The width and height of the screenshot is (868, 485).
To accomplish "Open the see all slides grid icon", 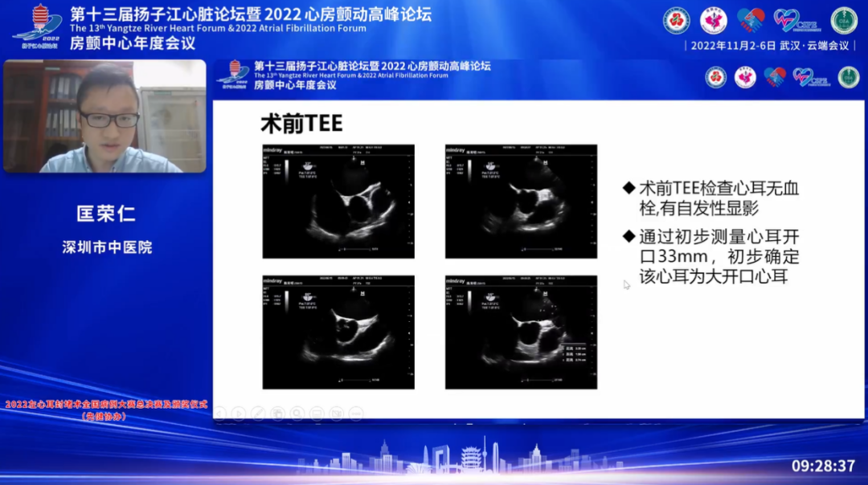I will (x=278, y=414).
